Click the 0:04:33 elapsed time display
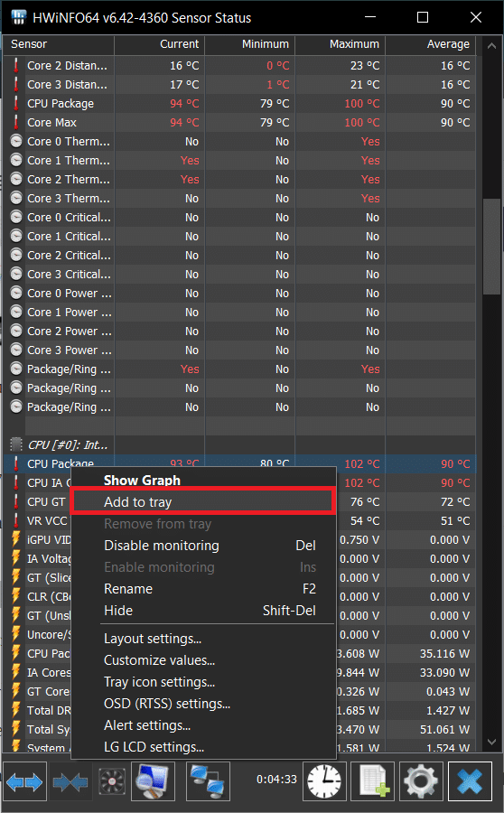The width and height of the screenshot is (504, 813). point(276,780)
